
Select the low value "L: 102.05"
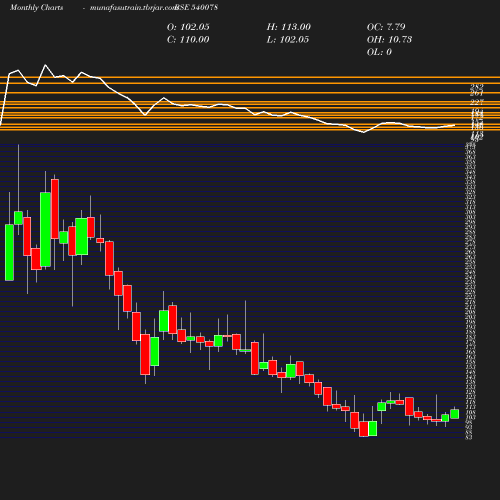point(288,40)
